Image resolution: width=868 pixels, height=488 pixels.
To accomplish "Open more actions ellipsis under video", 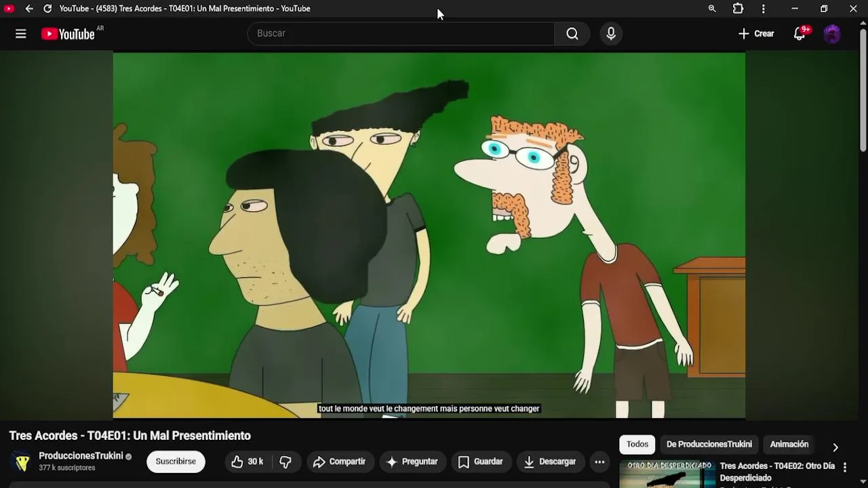I will click(599, 462).
